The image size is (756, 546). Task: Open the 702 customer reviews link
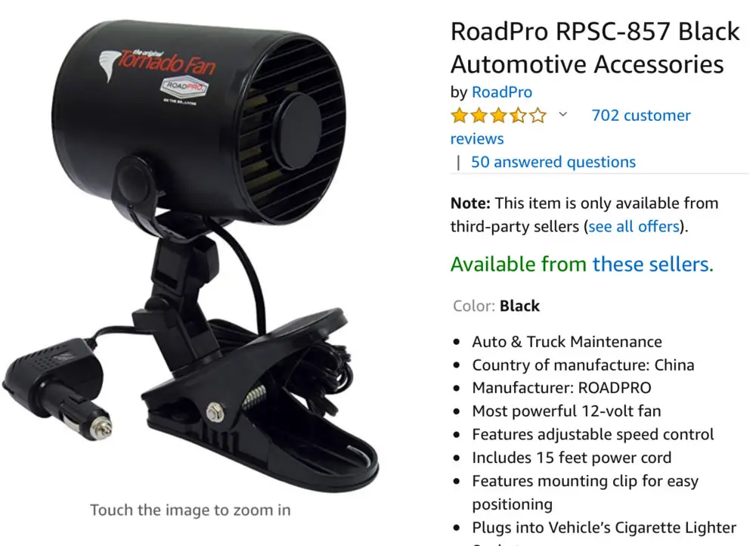[x=570, y=127]
